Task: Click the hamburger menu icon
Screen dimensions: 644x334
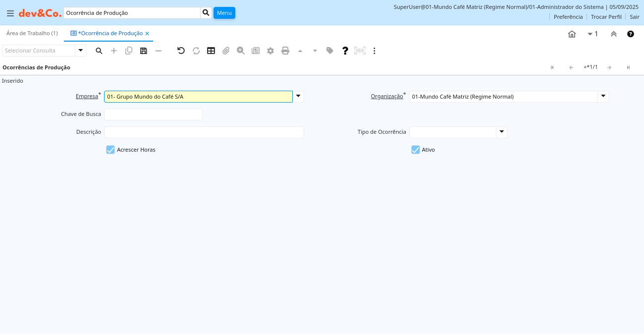Action: click(10, 13)
